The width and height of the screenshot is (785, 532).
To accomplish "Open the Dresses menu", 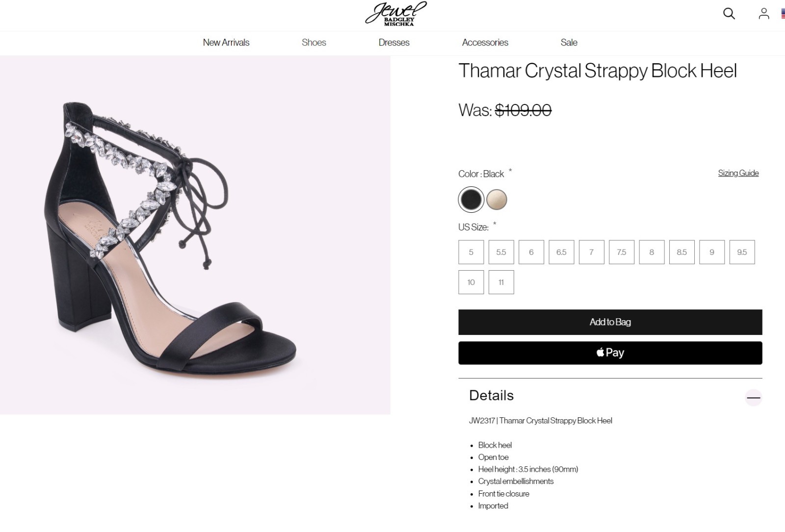I will tap(394, 43).
